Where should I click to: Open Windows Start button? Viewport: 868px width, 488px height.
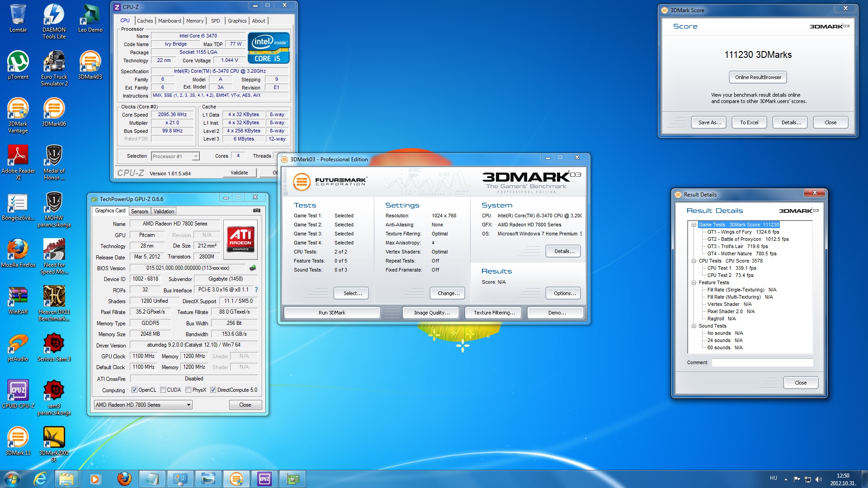(x=12, y=479)
